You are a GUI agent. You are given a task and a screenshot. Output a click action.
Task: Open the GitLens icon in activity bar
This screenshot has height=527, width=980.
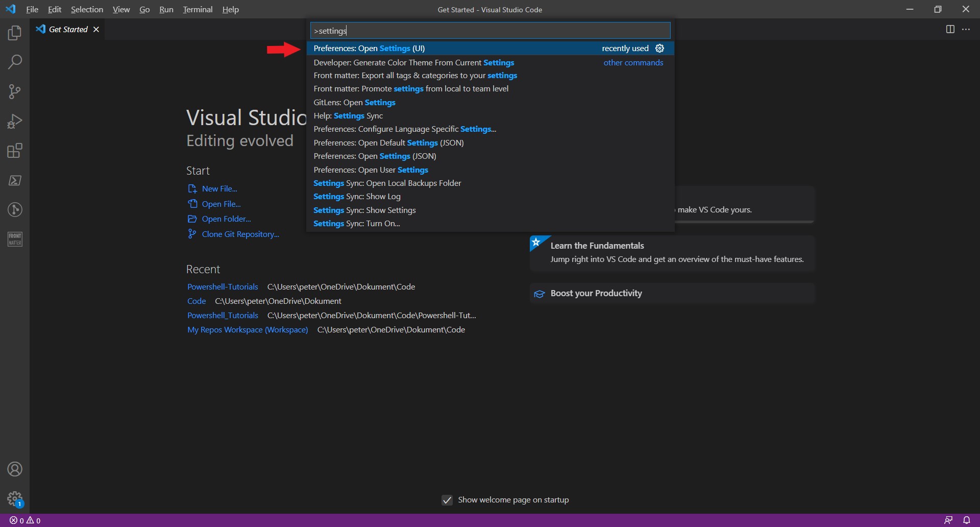coord(15,209)
